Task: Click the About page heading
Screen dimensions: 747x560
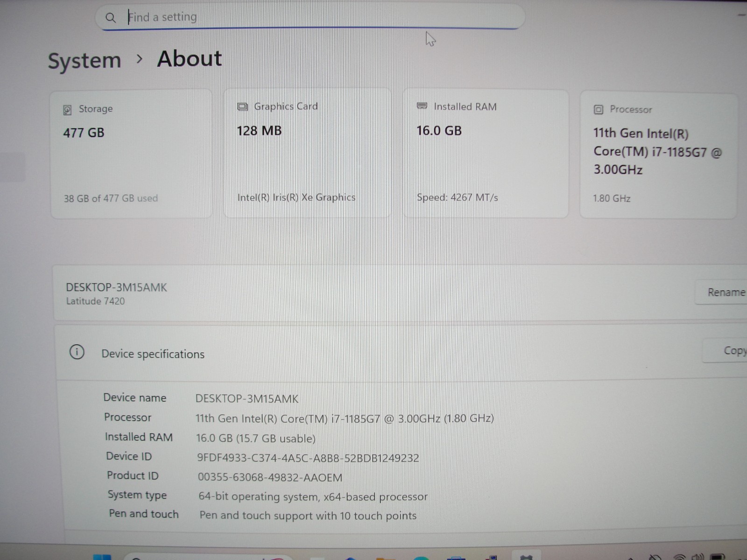Action: [190, 59]
